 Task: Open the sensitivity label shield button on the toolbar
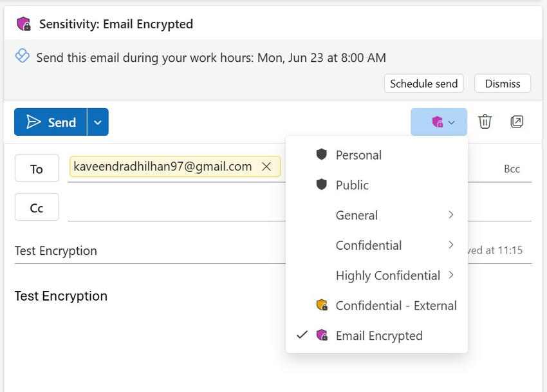point(439,122)
